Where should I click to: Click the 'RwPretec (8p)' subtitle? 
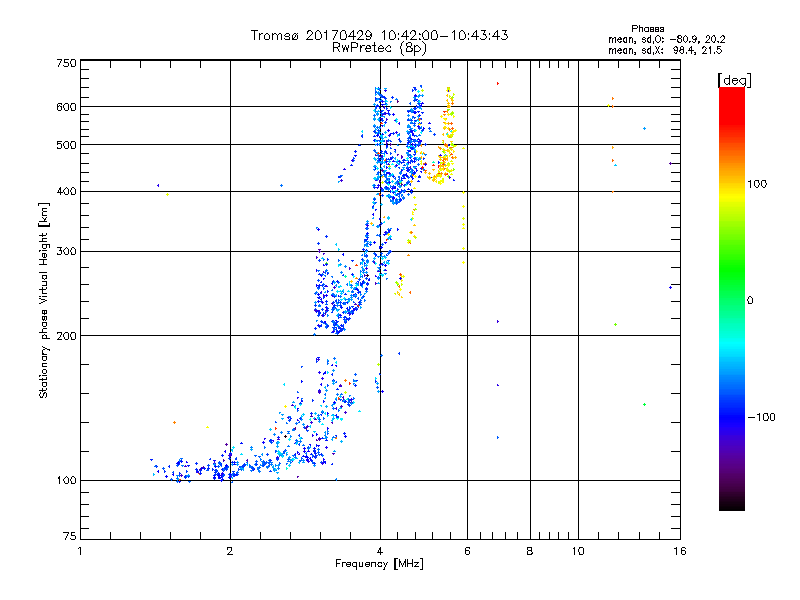click(x=379, y=48)
